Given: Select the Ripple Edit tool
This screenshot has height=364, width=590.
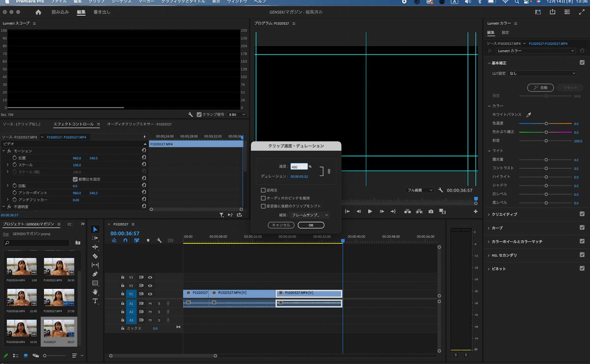Looking at the screenshot, I should pos(95,247).
